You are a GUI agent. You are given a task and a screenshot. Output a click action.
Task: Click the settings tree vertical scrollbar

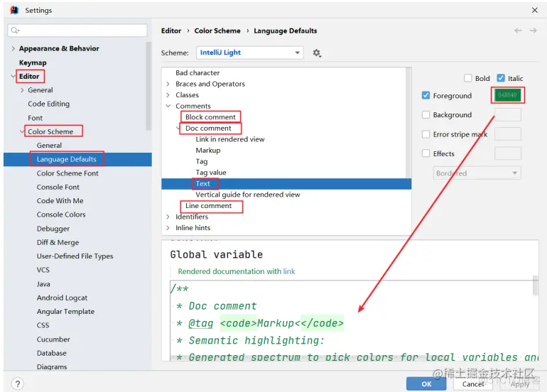(x=148, y=87)
